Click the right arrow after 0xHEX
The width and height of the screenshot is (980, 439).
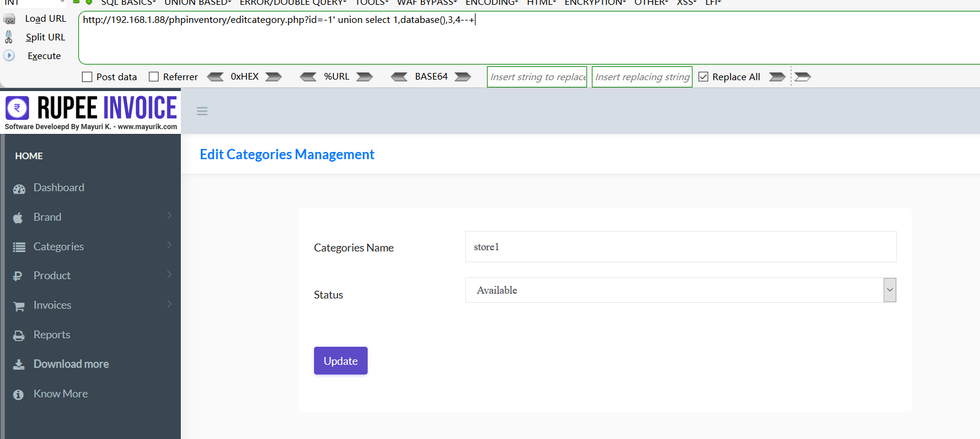coord(274,77)
